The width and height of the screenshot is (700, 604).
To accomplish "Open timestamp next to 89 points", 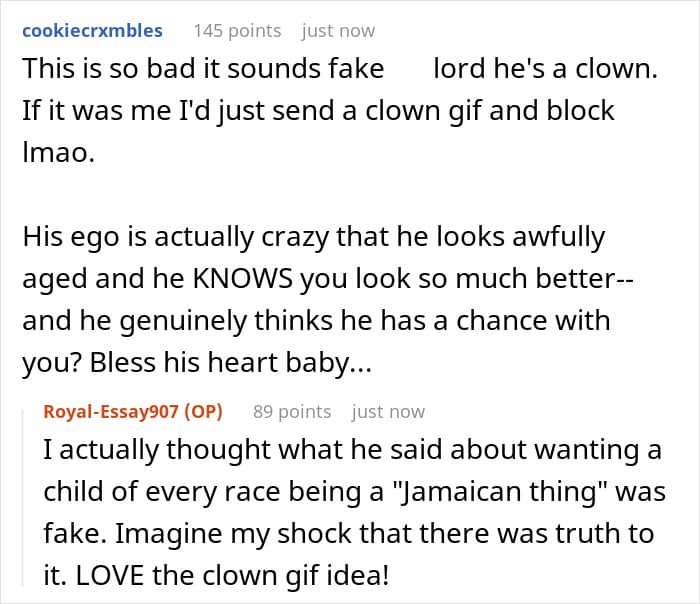I will tap(388, 411).
